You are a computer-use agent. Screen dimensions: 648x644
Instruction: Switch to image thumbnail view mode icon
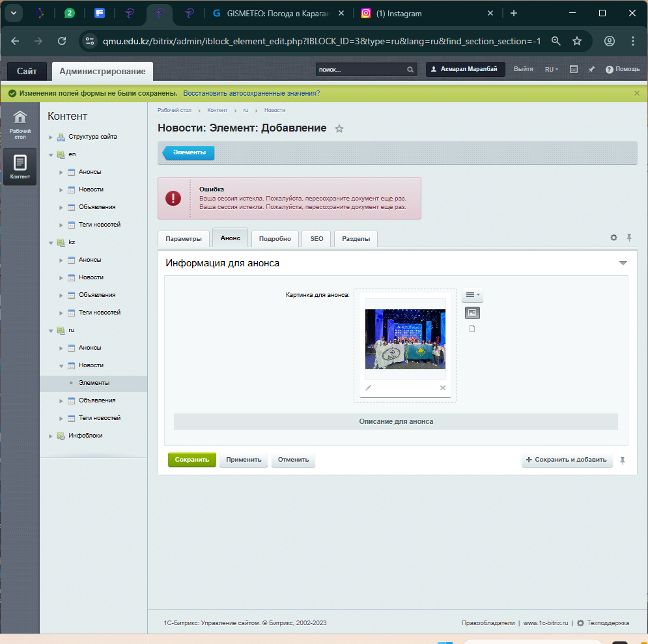pos(472,313)
